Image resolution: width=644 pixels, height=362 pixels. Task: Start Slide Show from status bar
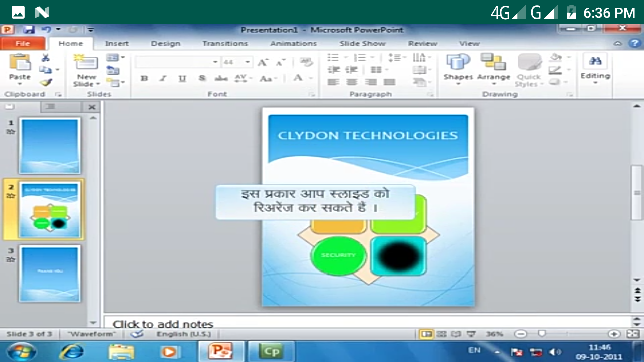[x=471, y=334]
